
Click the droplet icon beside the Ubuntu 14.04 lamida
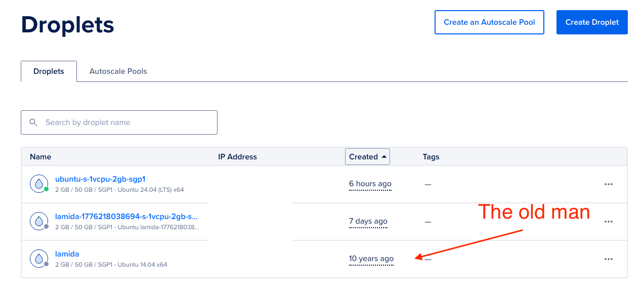pyautogui.click(x=38, y=259)
